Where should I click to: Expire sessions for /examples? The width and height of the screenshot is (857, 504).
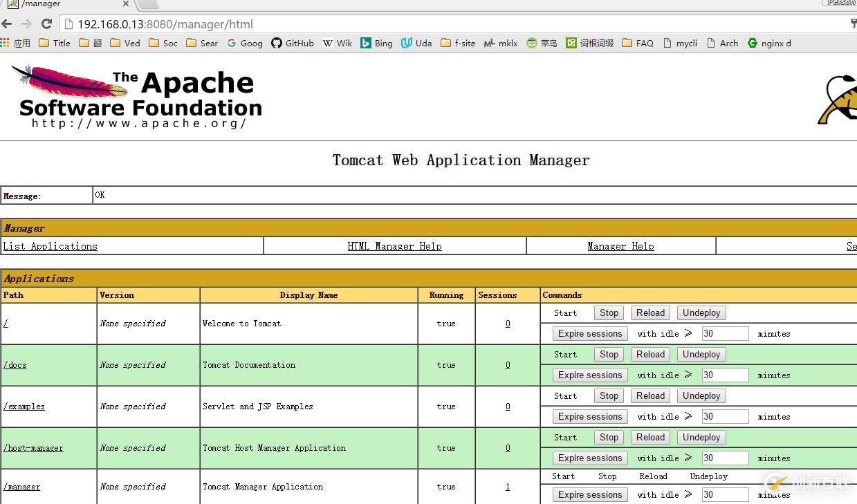coord(590,417)
